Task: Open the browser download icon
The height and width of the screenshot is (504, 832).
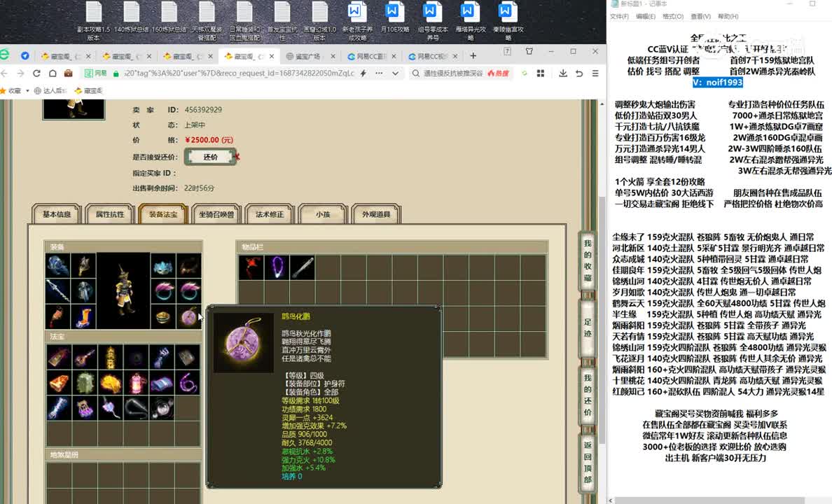Action: (562, 73)
